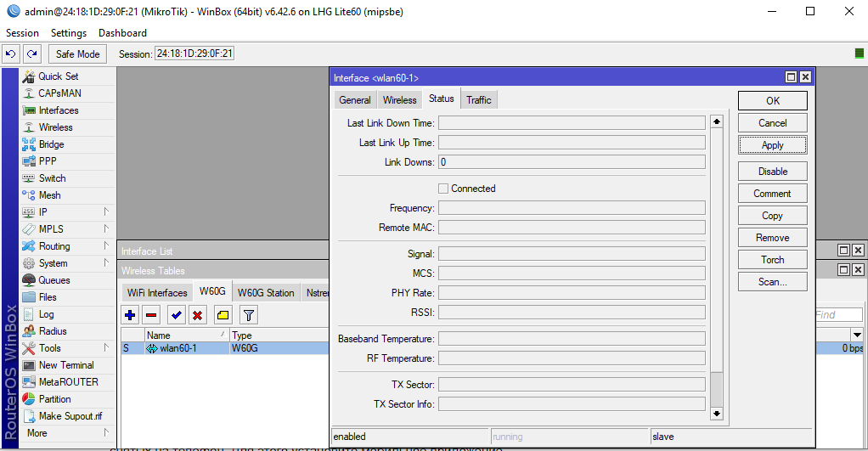Click the Scan... button
868x451 pixels.
[x=772, y=282]
